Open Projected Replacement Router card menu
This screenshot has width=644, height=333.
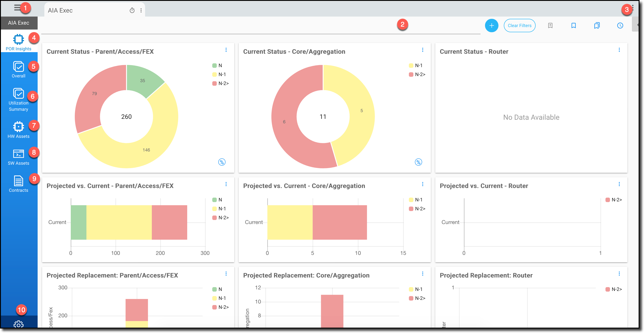click(x=619, y=273)
